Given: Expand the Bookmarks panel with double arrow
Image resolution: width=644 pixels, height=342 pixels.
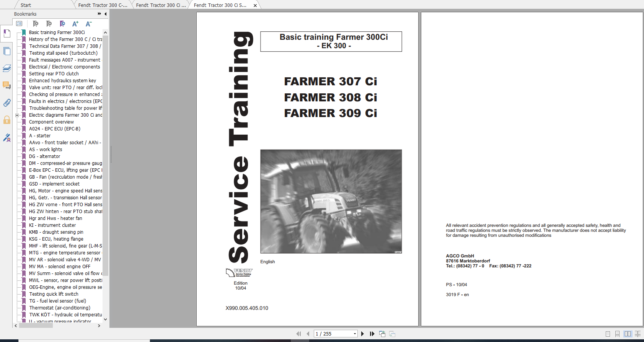Looking at the screenshot, I should tap(99, 14).
